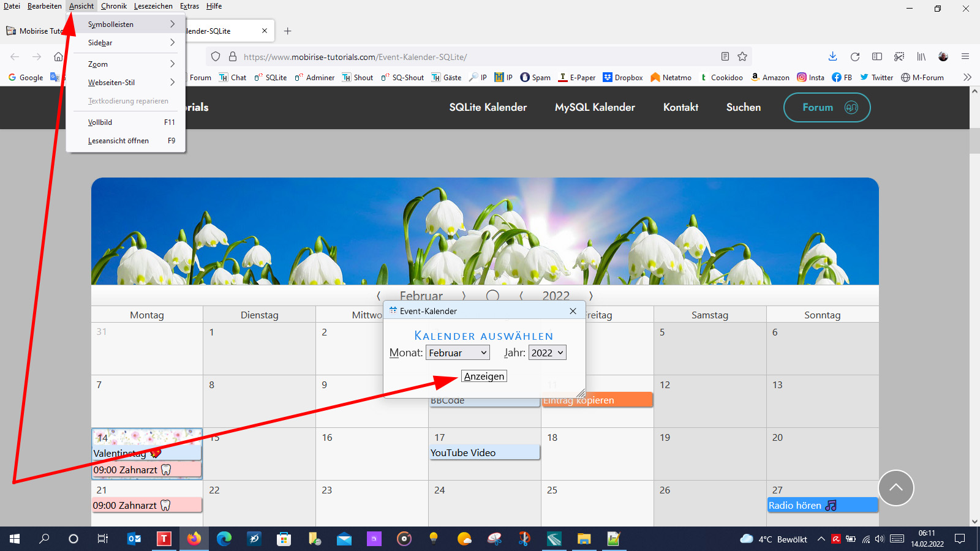Screen dimensions: 980x551
Task: Toggle reader view icon in address bar
Action: (725, 57)
